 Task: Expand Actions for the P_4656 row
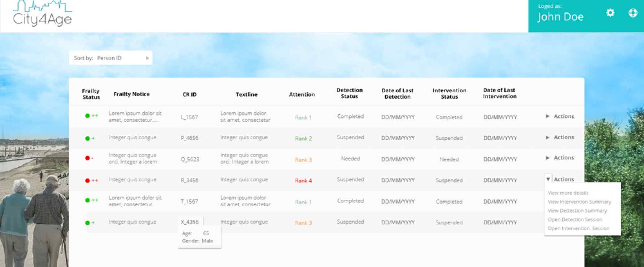coord(560,137)
